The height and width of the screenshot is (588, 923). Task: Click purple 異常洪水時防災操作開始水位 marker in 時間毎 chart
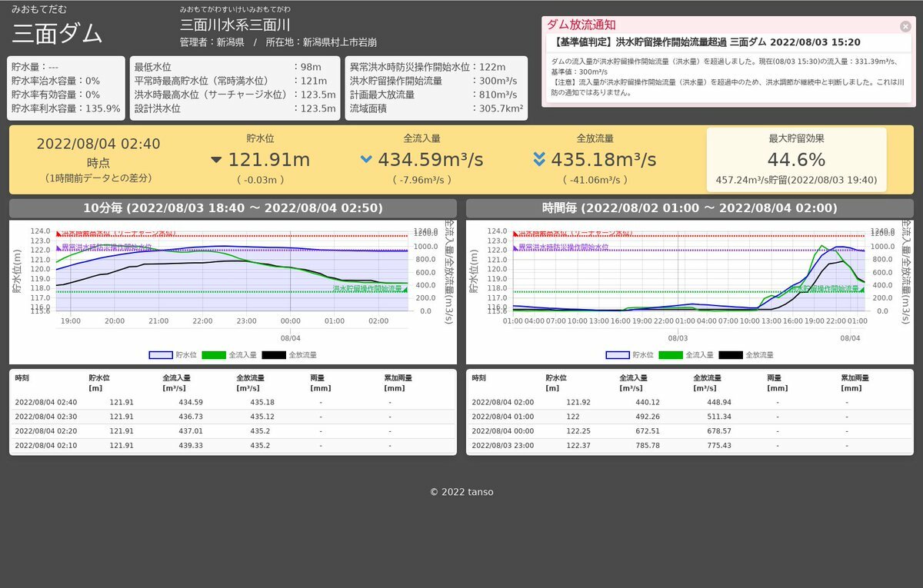coord(515,247)
